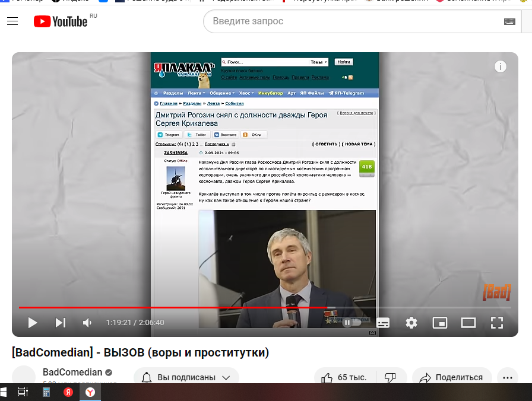Click the video title text

[141, 352]
